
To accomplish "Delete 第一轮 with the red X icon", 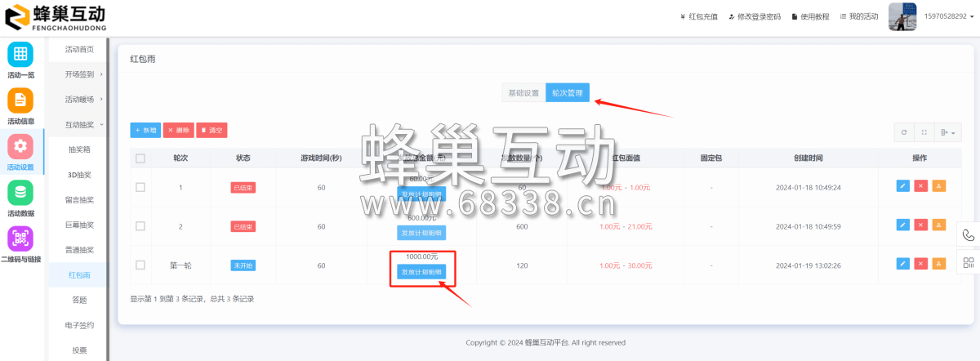I will coord(920,264).
